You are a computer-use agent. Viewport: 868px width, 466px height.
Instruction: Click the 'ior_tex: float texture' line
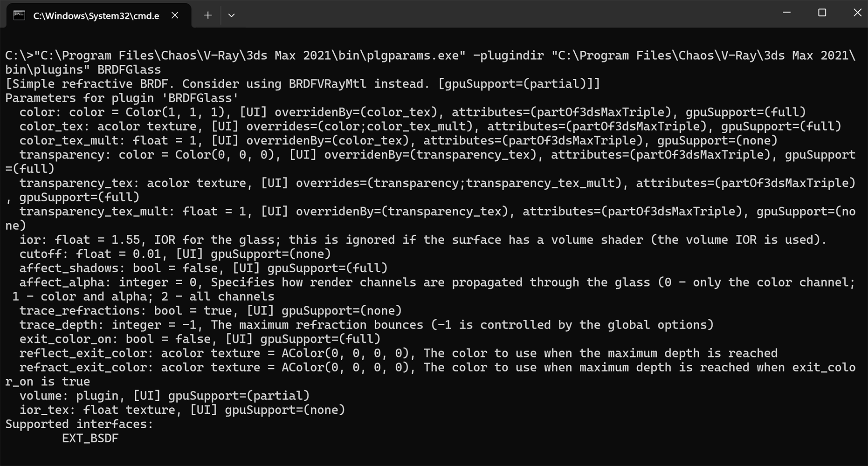coord(182,410)
